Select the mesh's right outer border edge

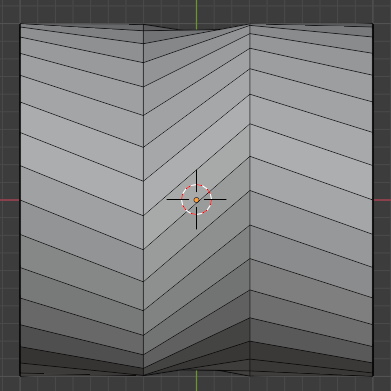372,200
